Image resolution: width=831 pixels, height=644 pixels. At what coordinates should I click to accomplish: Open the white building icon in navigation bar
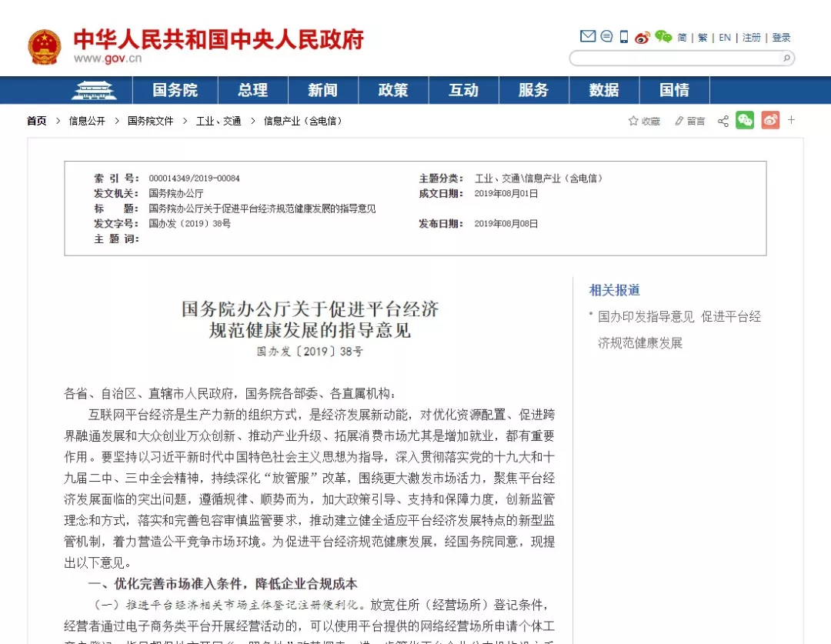click(94, 90)
